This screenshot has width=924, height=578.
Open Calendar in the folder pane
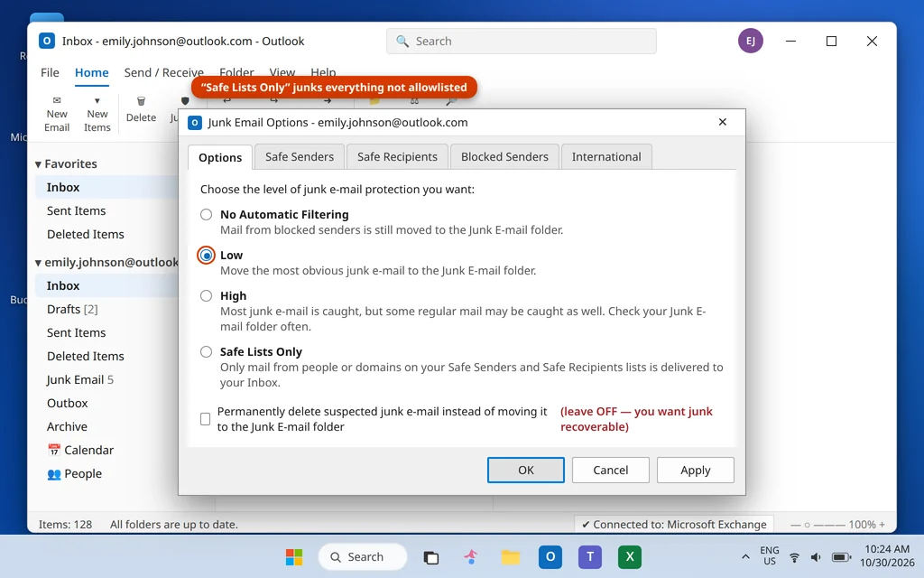point(80,450)
